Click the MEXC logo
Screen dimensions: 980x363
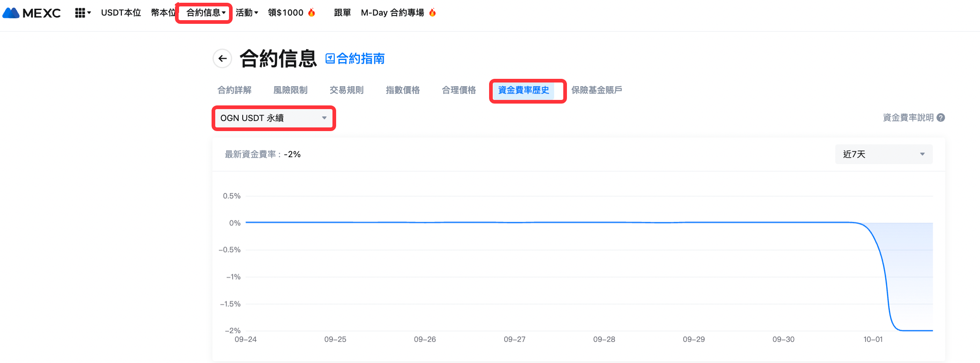coord(32,13)
